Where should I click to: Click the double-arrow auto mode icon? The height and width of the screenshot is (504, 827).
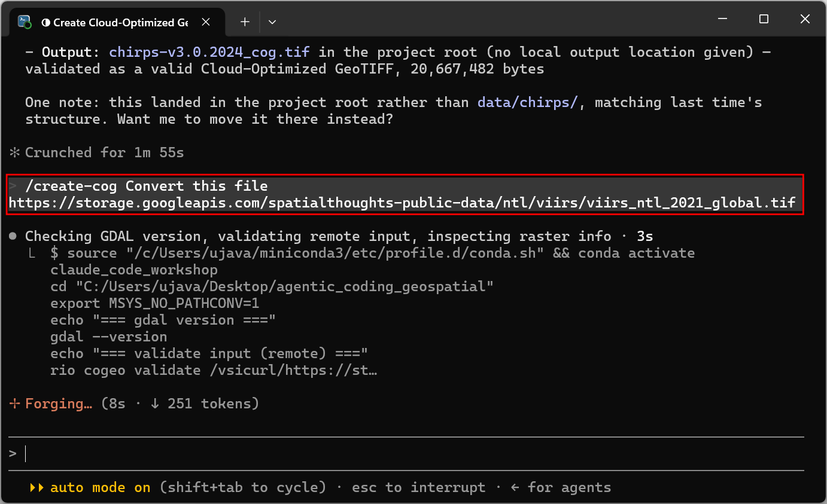37,487
